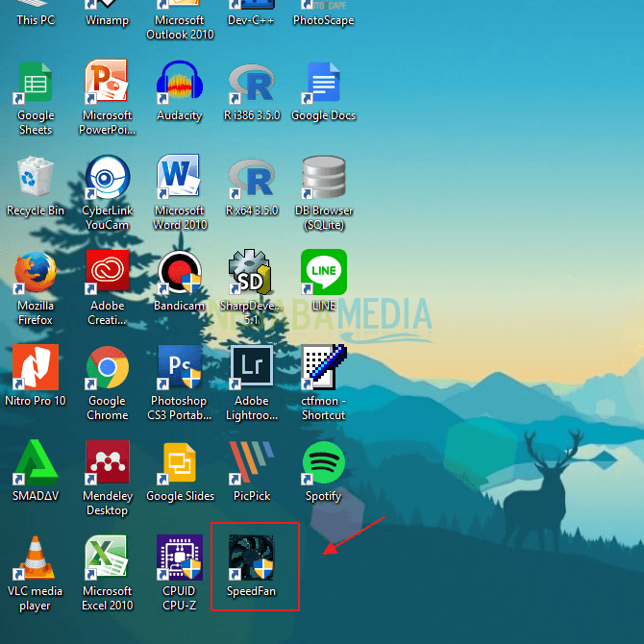This screenshot has height=644, width=644.
Task: Click the Photoshop CS3 Portable icon
Action: (x=180, y=368)
